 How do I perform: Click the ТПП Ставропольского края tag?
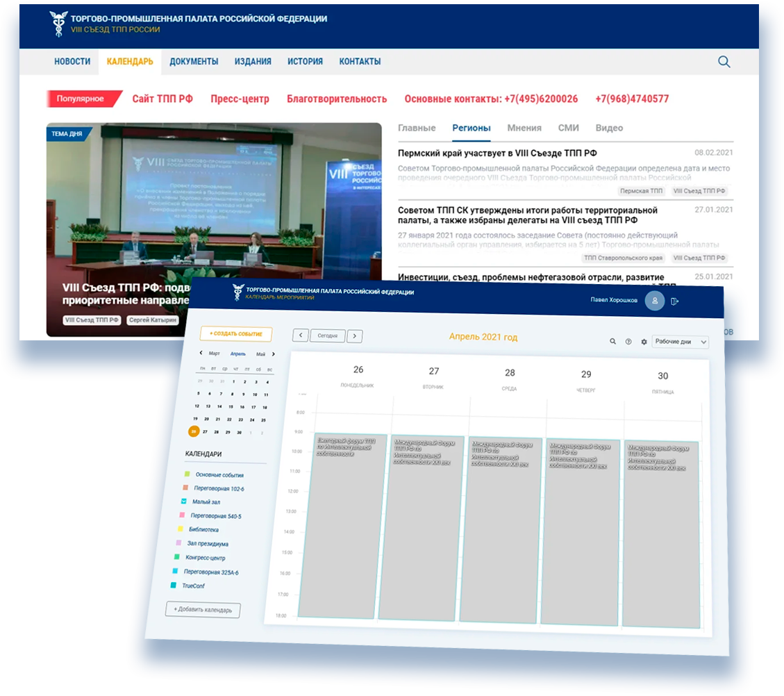(623, 258)
